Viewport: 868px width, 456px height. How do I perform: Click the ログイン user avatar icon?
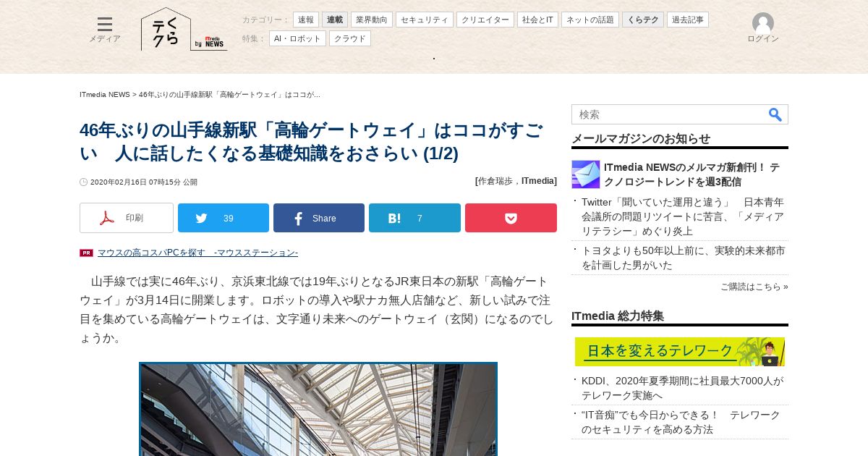[763, 23]
